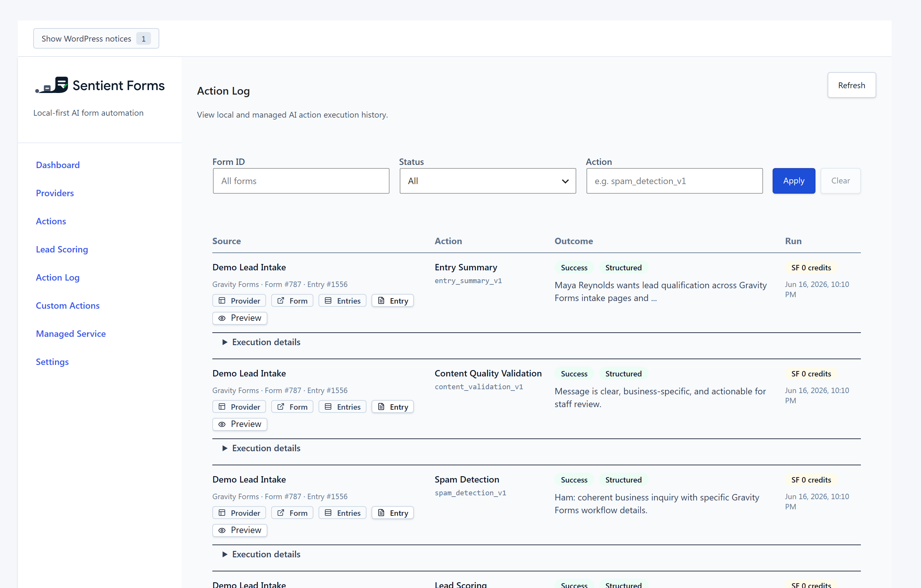Focus the Form ID input field
The image size is (921, 588).
(301, 181)
